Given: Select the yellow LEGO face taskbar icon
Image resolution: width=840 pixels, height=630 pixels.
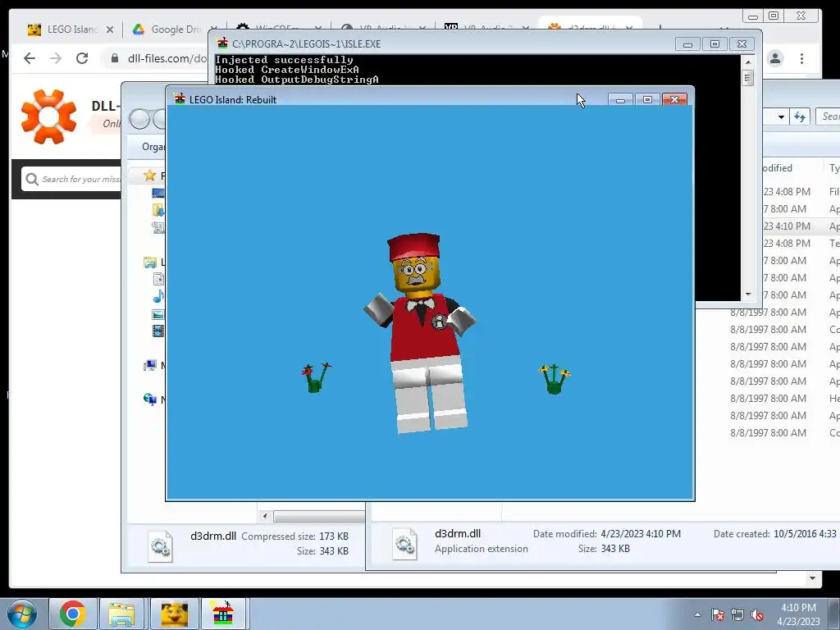Looking at the screenshot, I should point(174,614).
